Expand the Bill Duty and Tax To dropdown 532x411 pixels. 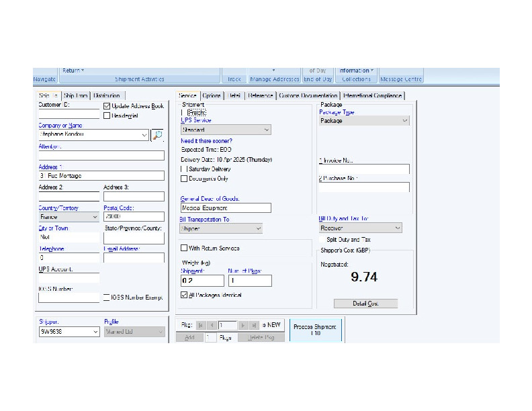tap(360, 228)
